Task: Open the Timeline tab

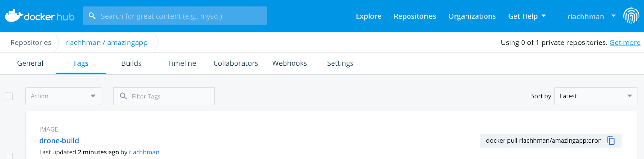Action: (182, 63)
